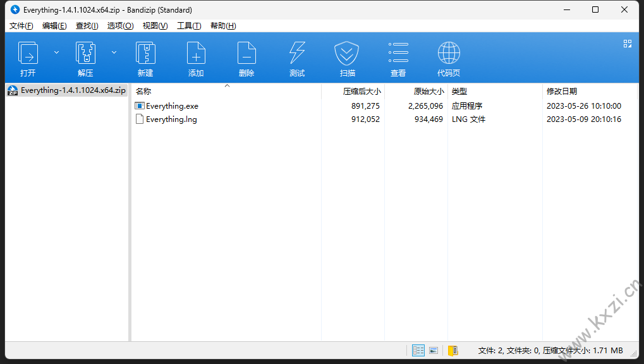
Task: Open the 选项(O) menu
Action: point(120,26)
